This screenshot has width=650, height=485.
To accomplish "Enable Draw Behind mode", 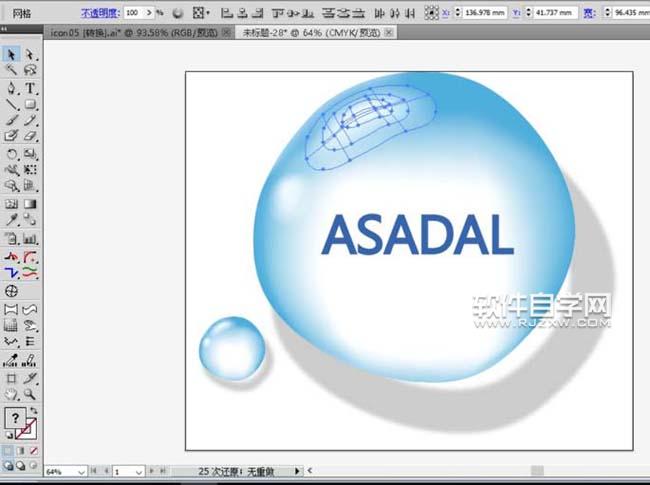I will [x=21, y=466].
